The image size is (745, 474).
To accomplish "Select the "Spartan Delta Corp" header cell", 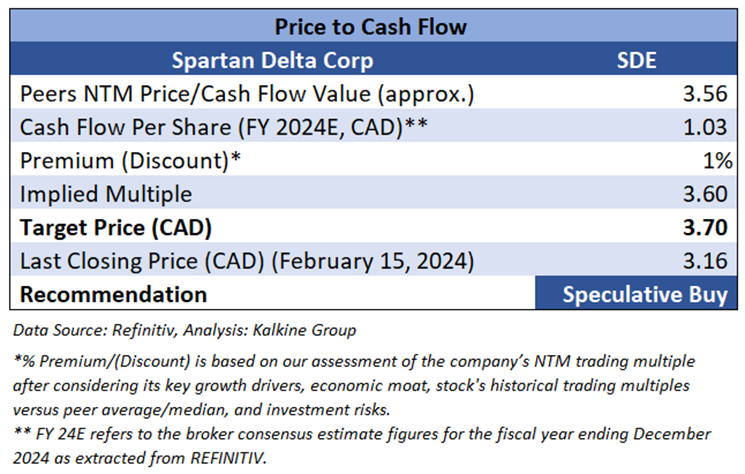I will click(x=273, y=60).
